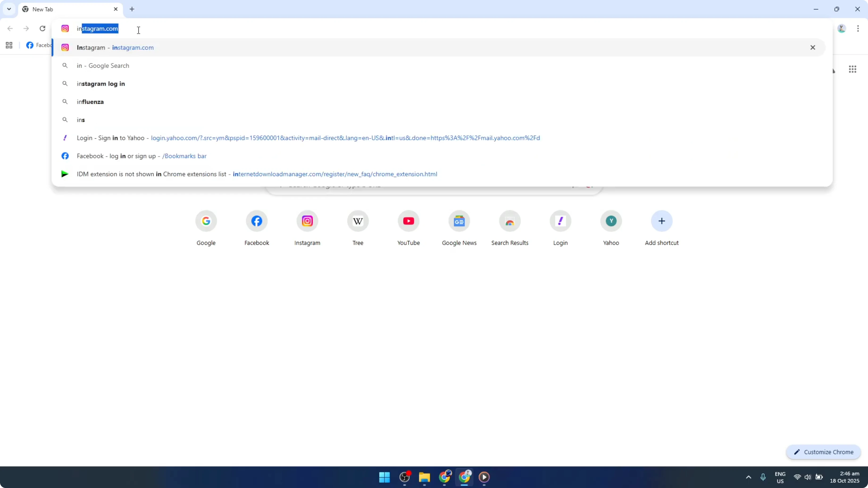Reload the current page

pyautogui.click(x=42, y=29)
